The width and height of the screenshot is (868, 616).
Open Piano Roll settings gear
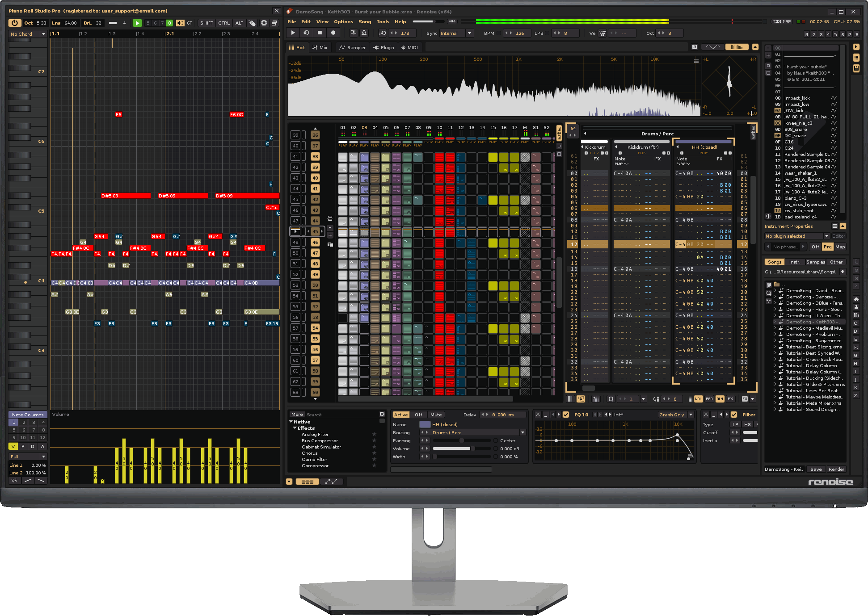264,23
